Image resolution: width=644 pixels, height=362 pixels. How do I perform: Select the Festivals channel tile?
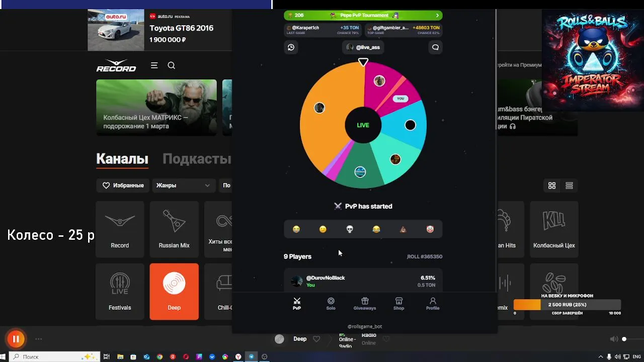pyautogui.click(x=120, y=292)
